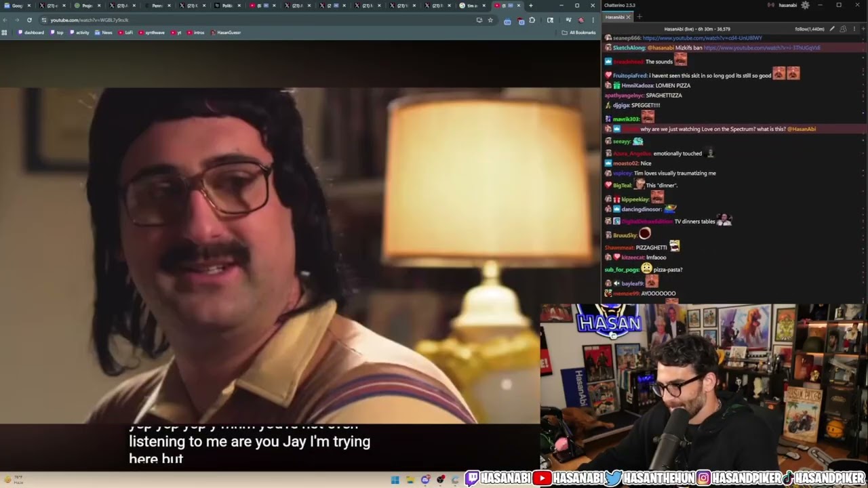Close the HasanAbi chat tab
Screen dimensions: 868x488
click(x=629, y=17)
